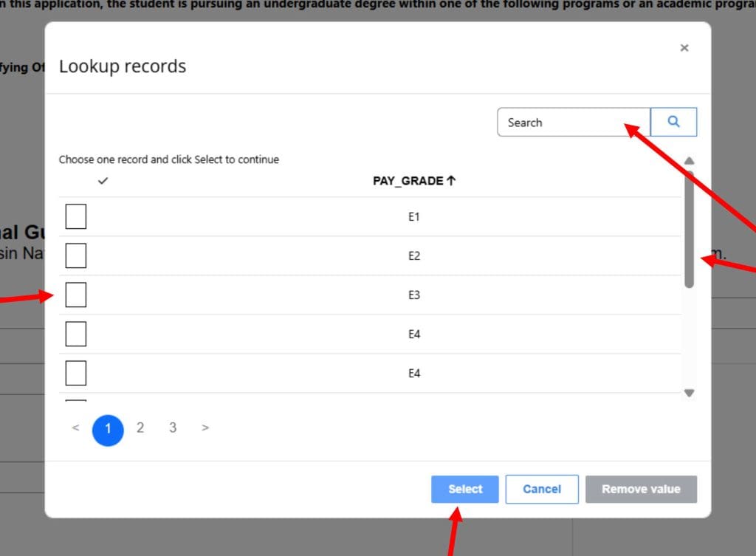Check the checkbox for pay grade E1
This screenshot has height=556, width=756.
coord(75,216)
